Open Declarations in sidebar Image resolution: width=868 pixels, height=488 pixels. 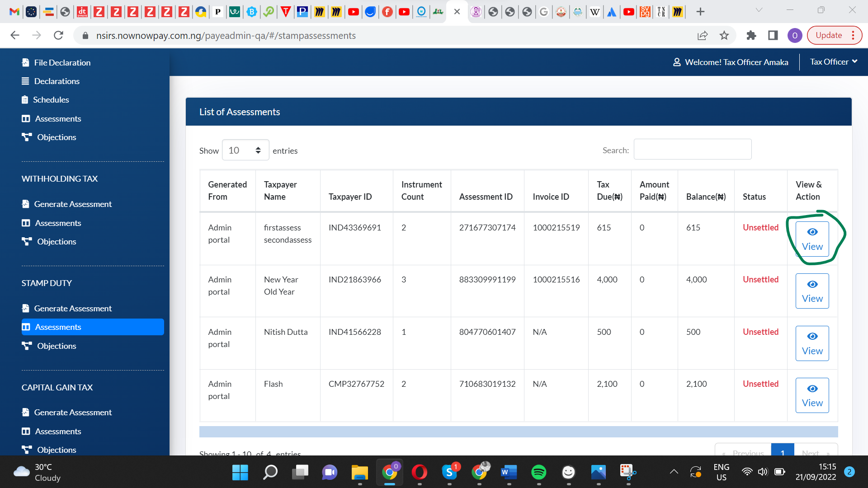[x=51, y=81]
